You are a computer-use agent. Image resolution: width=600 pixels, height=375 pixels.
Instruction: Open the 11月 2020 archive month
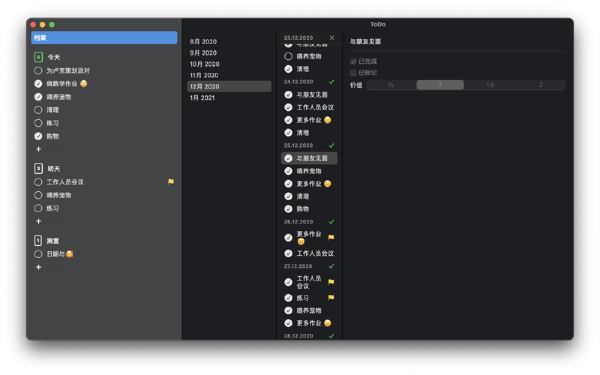[229, 75]
